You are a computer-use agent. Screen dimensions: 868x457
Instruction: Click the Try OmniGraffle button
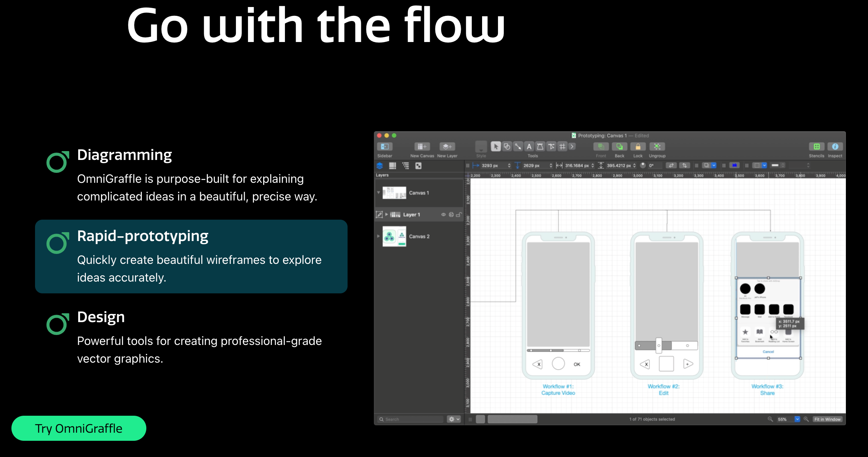click(x=79, y=428)
